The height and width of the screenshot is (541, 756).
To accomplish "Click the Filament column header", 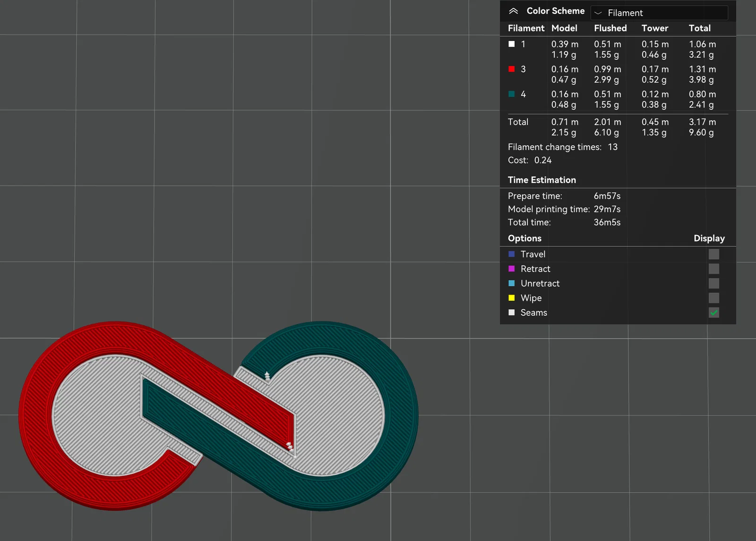I will pos(526,28).
